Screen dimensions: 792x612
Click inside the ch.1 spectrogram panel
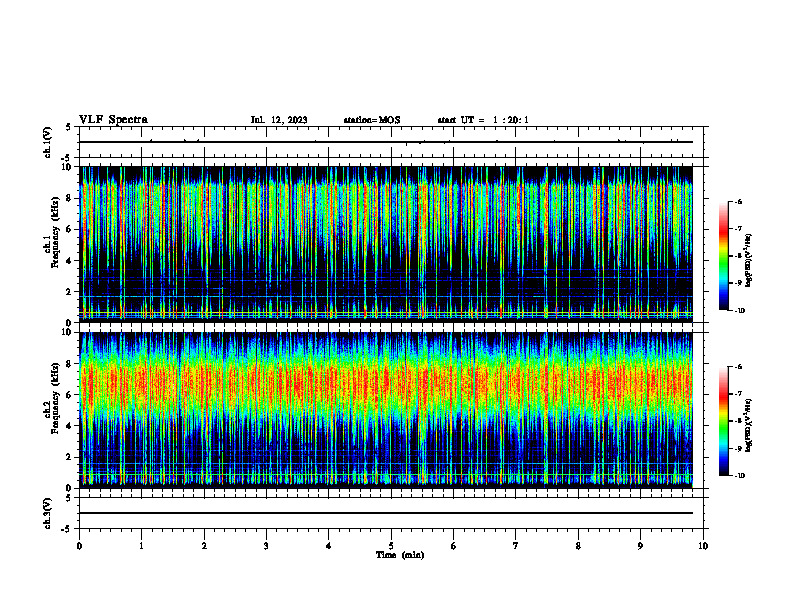coord(386,244)
